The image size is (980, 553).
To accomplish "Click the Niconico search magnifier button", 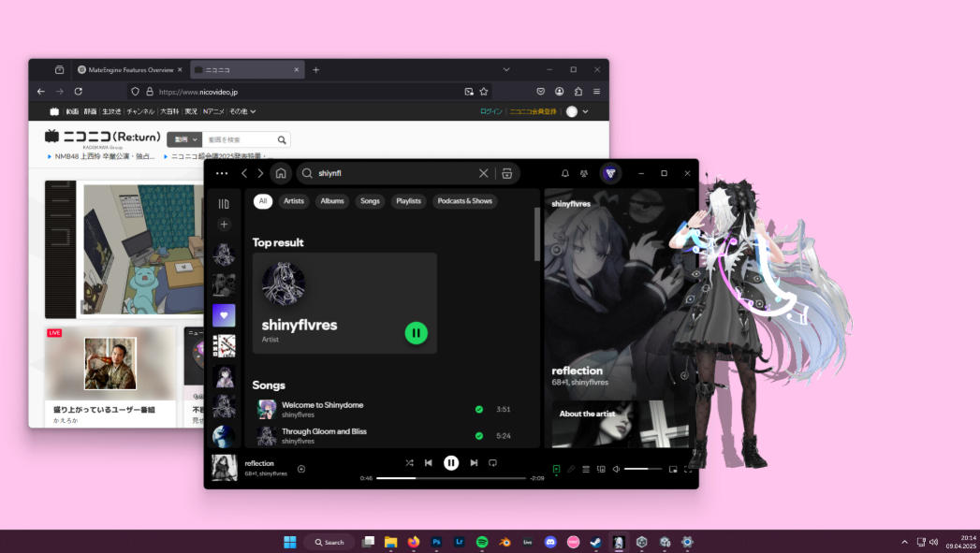I will pyautogui.click(x=282, y=140).
